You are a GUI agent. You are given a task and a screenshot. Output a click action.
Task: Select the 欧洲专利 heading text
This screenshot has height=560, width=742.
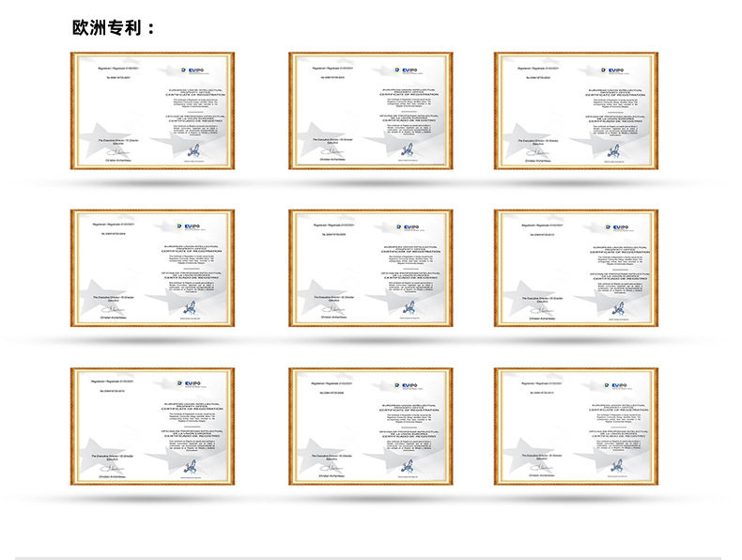coord(114,27)
